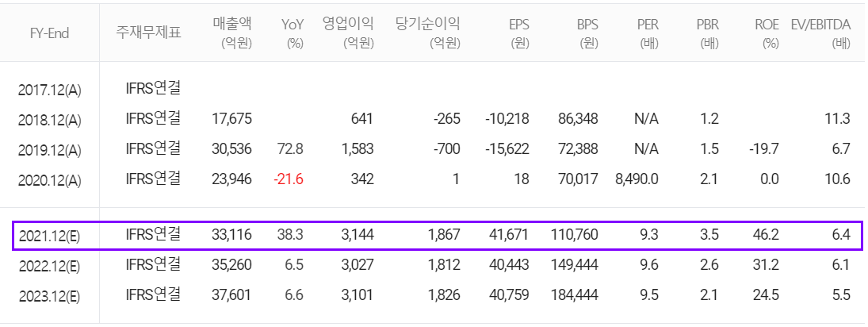Click the 주재무제표 column header
Viewport: 868px width, 327px height.
tap(148, 33)
